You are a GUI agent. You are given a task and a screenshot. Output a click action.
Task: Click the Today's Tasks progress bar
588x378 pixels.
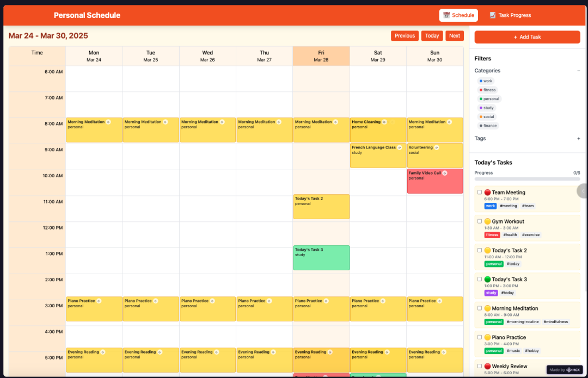pyautogui.click(x=527, y=179)
